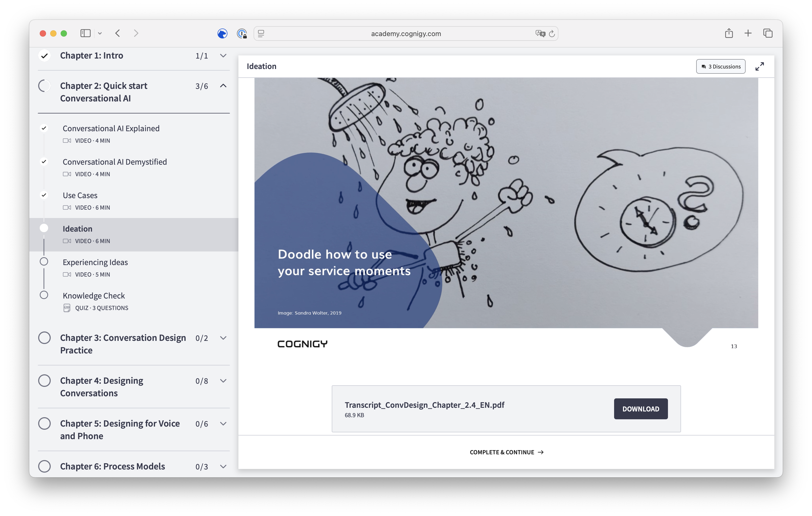The width and height of the screenshot is (812, 516).
Task: Click the Chapter 5 progress circle
Action: pos(44,423)
